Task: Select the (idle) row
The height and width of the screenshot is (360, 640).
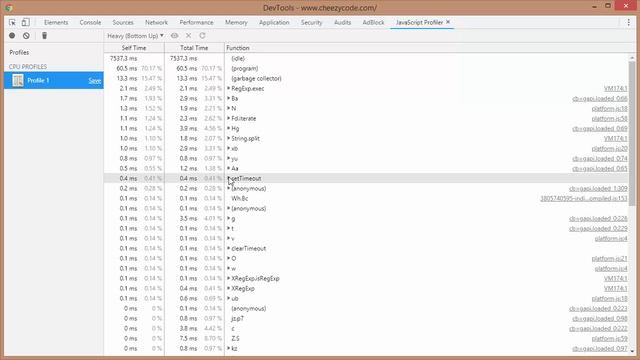Action: [x=366, y=58]
